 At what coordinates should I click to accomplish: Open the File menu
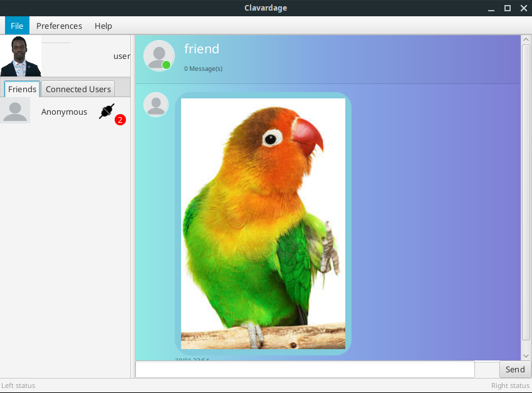pyautogui.click(x=17, y=26)
